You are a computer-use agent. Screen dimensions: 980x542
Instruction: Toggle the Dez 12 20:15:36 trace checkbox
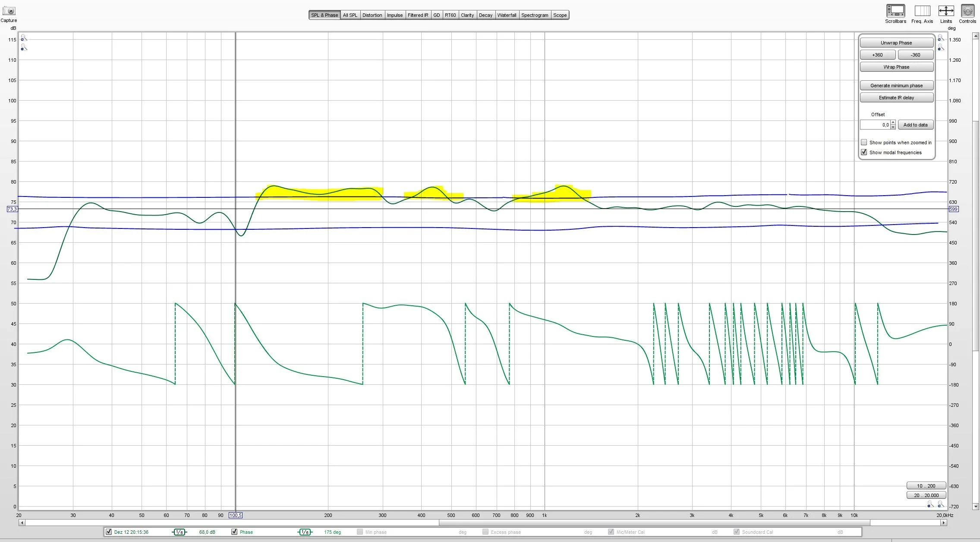point(109,532)
